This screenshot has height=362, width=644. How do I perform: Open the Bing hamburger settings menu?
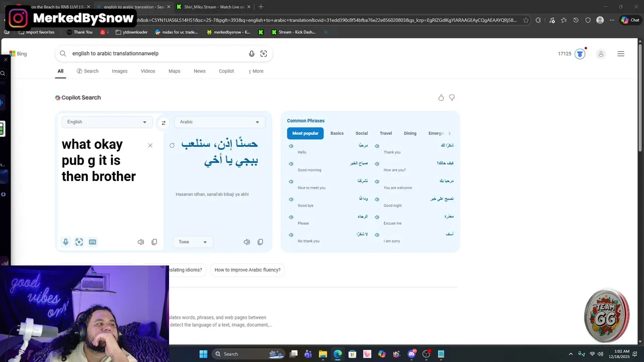pos(621,54)
